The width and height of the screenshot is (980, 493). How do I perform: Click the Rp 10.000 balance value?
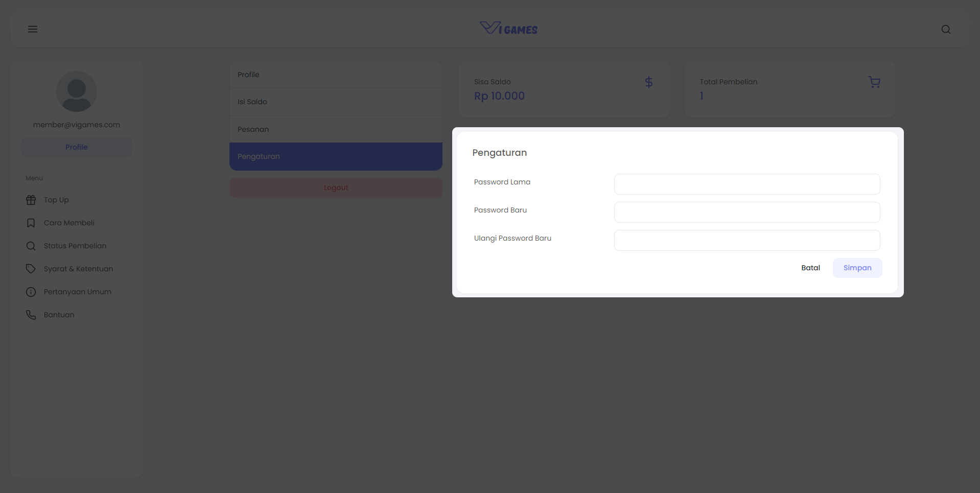(499, 96)
